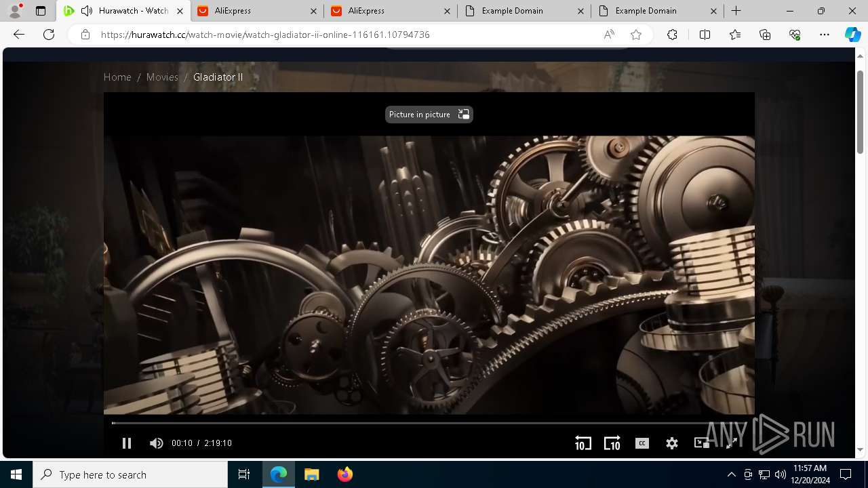Open Windows Start menu
The image size is (868, 488).
(x=16, y=474)
